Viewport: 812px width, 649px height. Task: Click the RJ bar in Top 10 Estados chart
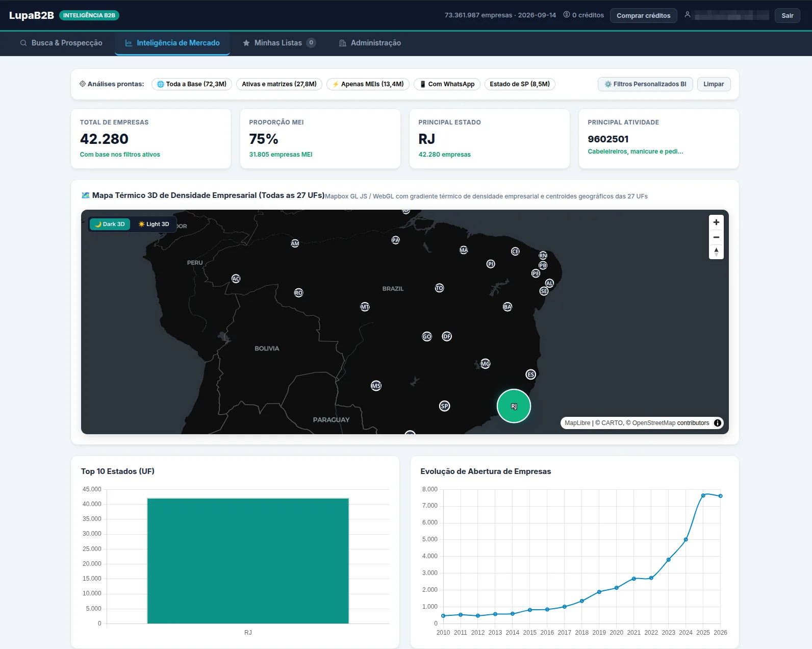(248, 561)
